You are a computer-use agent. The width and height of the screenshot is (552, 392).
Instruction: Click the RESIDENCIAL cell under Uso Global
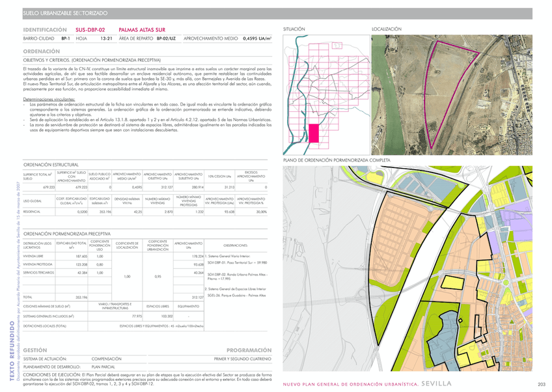point(32,212)
